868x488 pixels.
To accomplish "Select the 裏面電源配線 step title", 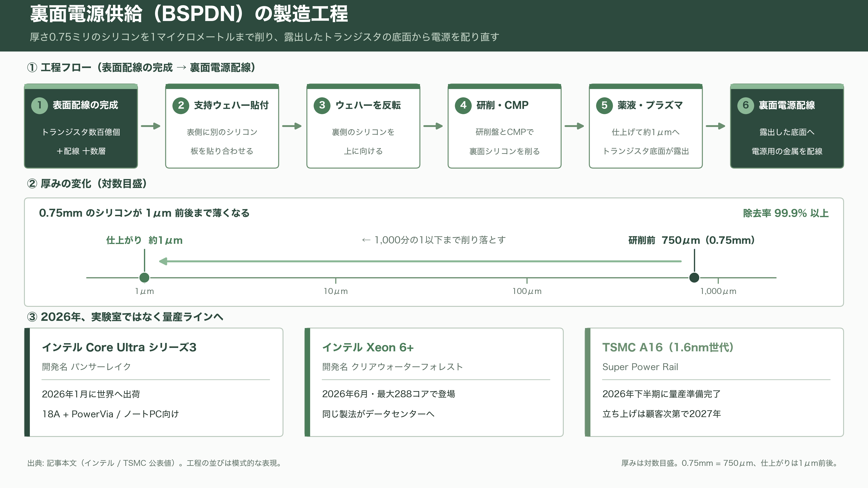I will (x=787, y=105).
